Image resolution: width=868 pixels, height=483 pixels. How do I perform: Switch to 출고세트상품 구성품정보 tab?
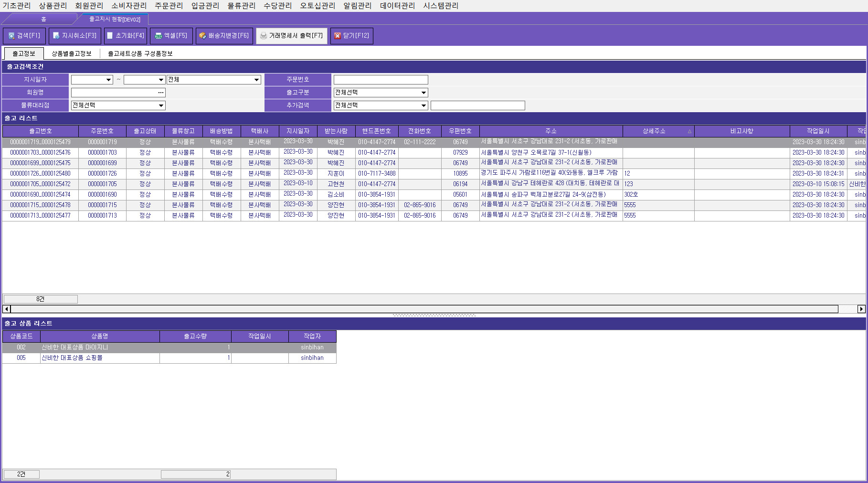[x=140, y=53]
